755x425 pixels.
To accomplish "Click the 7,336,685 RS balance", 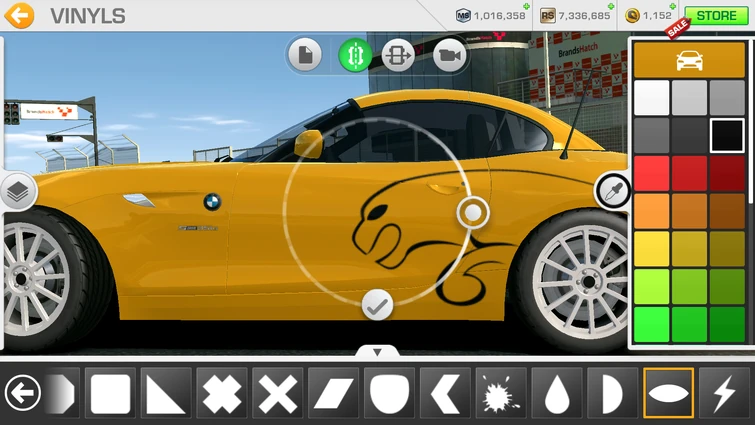I will [x=584, y=16].
